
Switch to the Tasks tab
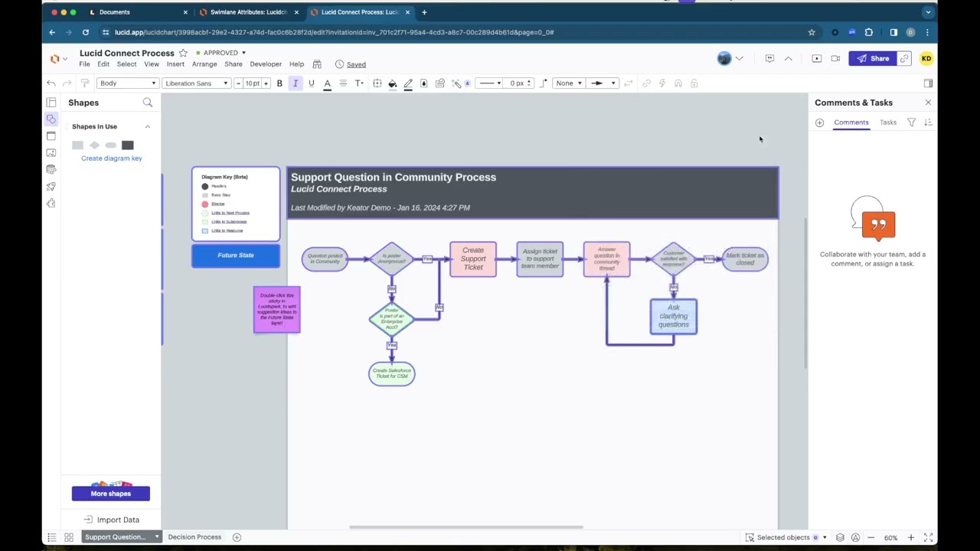click(x=888, y=122)
